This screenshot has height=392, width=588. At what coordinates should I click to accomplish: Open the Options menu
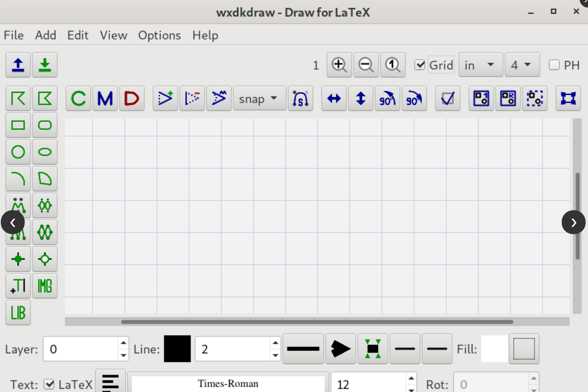(x=159, y=35)
